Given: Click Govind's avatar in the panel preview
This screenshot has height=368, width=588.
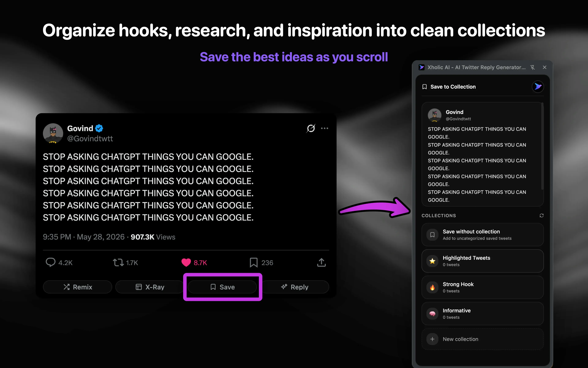Looking at the screenshot, I should click(434, 115).
